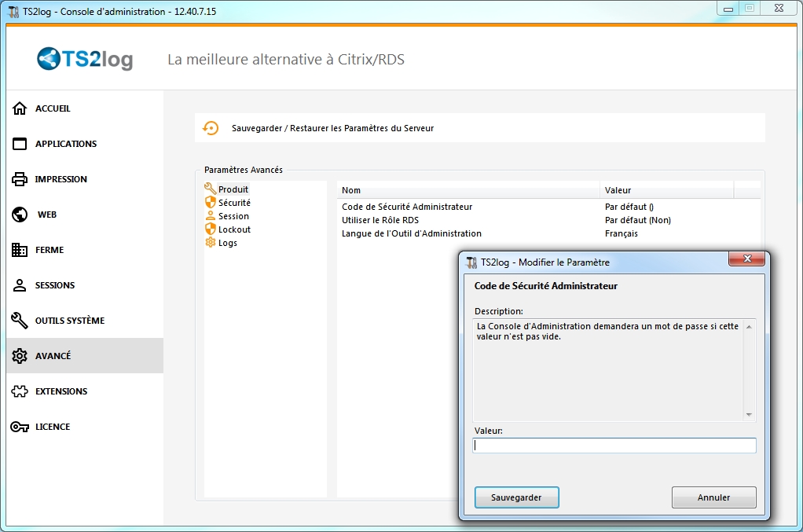Image resolution: width=803 pixels, height=532 pixels.
Task: Click the Impression printer icon
Action: click(20, 179)
